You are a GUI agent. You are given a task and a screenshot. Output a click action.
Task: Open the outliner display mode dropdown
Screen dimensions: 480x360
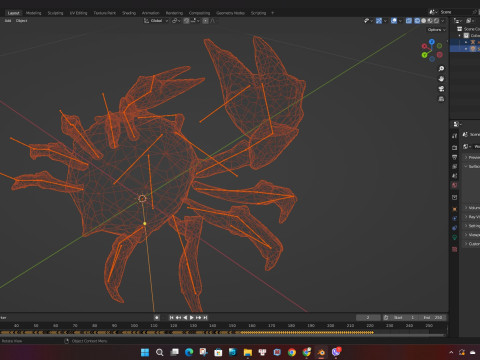[x=459, y=21]
